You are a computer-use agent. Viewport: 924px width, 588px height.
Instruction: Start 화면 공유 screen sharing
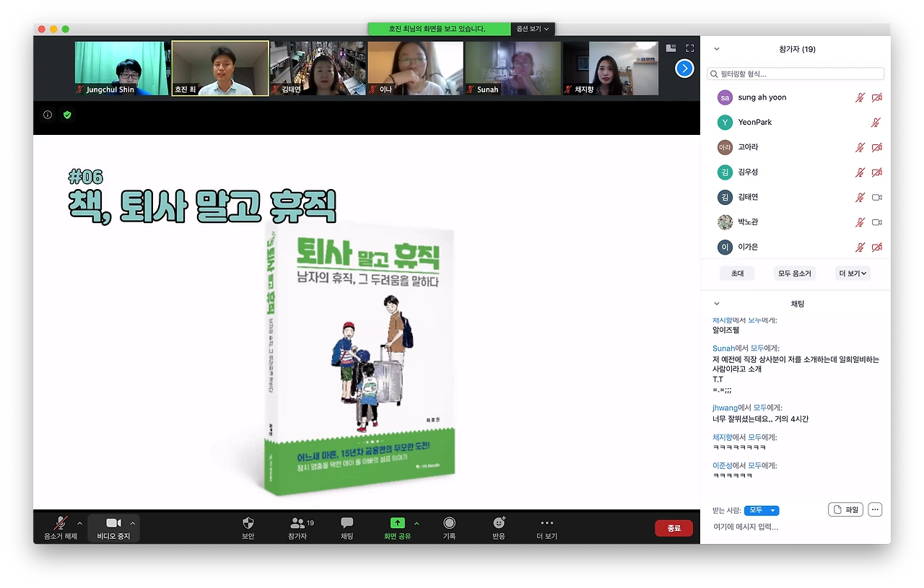click(x=398, y=528)
